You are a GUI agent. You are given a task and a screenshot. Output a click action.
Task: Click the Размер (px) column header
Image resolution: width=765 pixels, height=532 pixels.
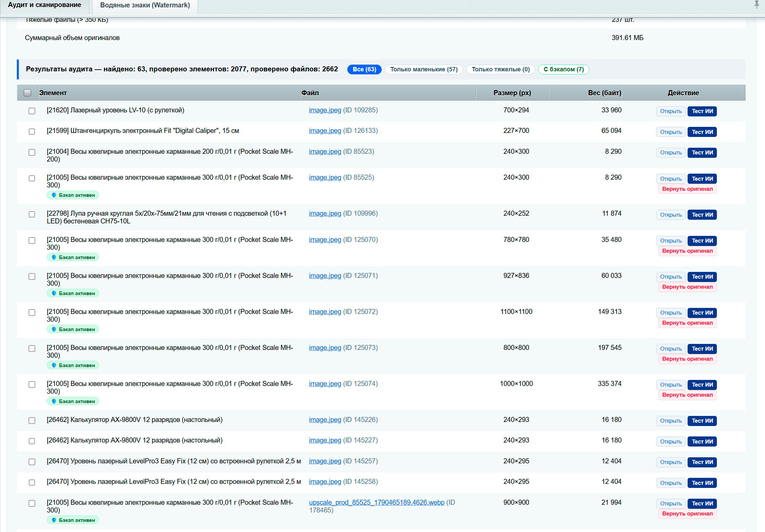[x=512, y=93]
